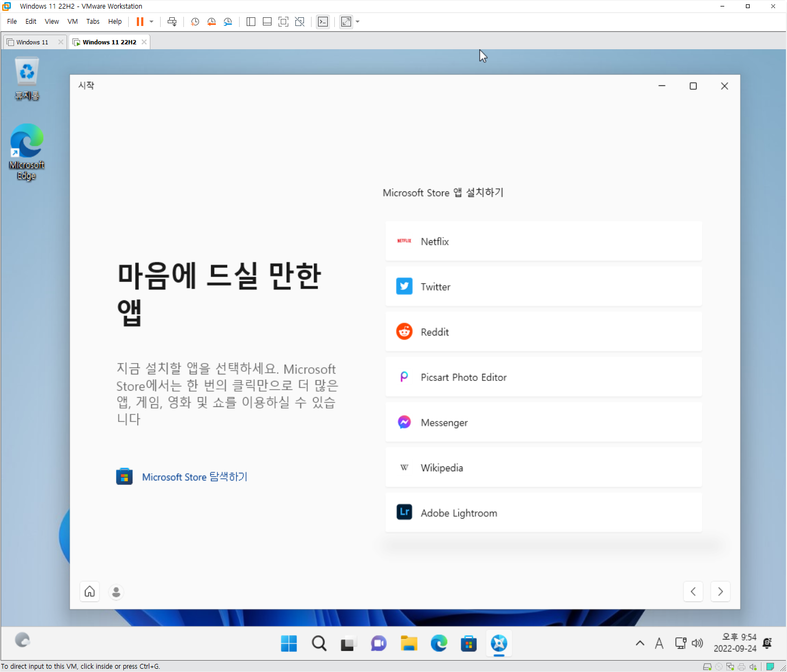Screen dimensions: 787x672
Task: Close the Windows 11 tab
Action: 61,42
